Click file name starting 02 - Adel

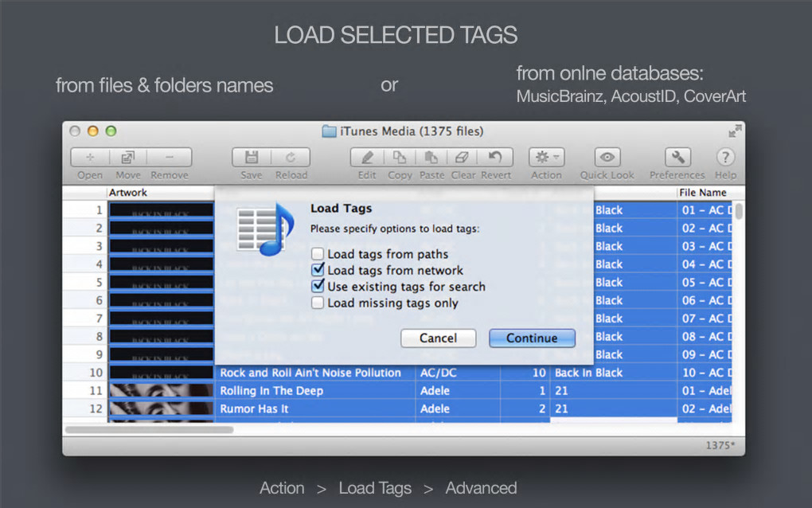point(706,409)
